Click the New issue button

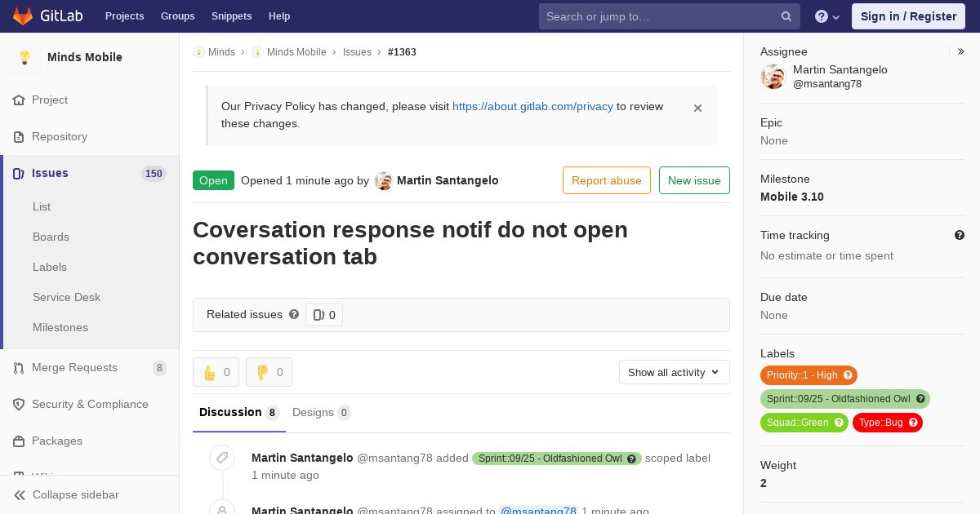coord(694,180)
